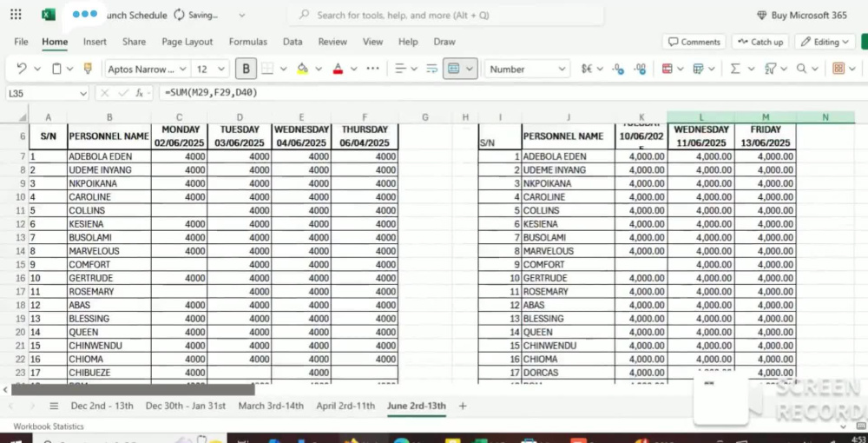Expand the file name options chevron
This screenshot has height=443, width=868.
pyautogui.click(x=242, y=15)
